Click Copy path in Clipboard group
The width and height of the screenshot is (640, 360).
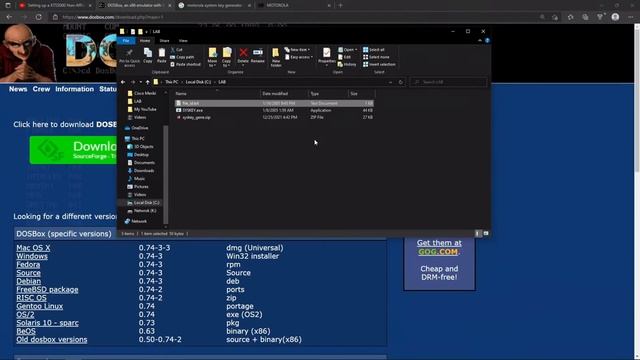pos(182,57)
